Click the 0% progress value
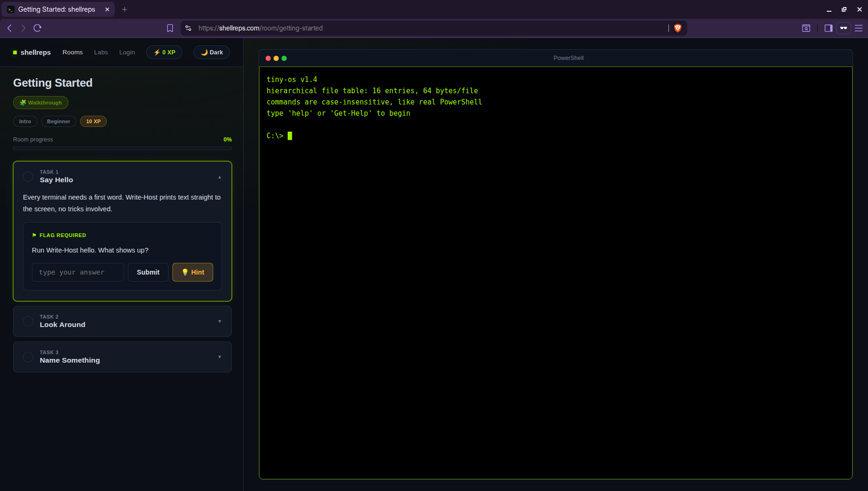Screen dimensions: 868x491 point(228,140)
